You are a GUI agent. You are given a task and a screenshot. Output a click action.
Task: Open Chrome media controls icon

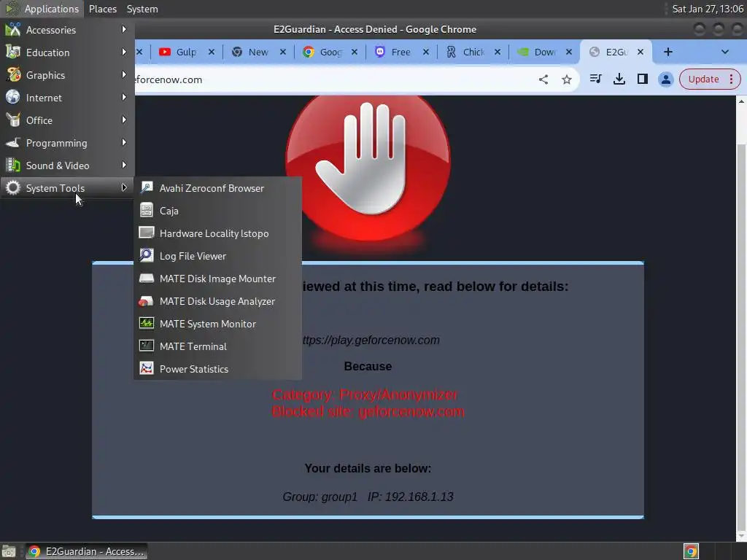595,79
